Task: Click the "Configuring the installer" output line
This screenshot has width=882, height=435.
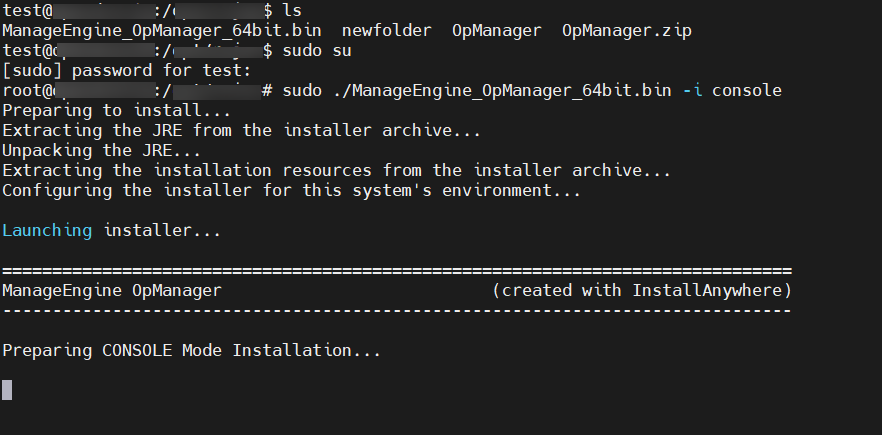Action: [x=292, y=190]
